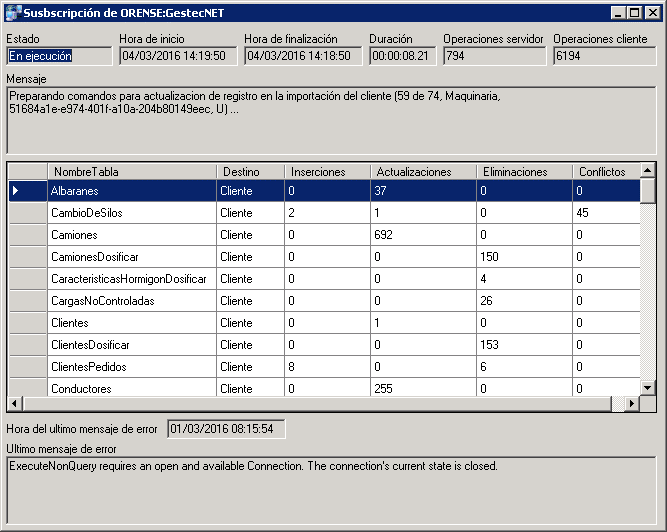Click row selector for CamionesDosificar
This screenshot has width=667, height=532.
point(28,257)
